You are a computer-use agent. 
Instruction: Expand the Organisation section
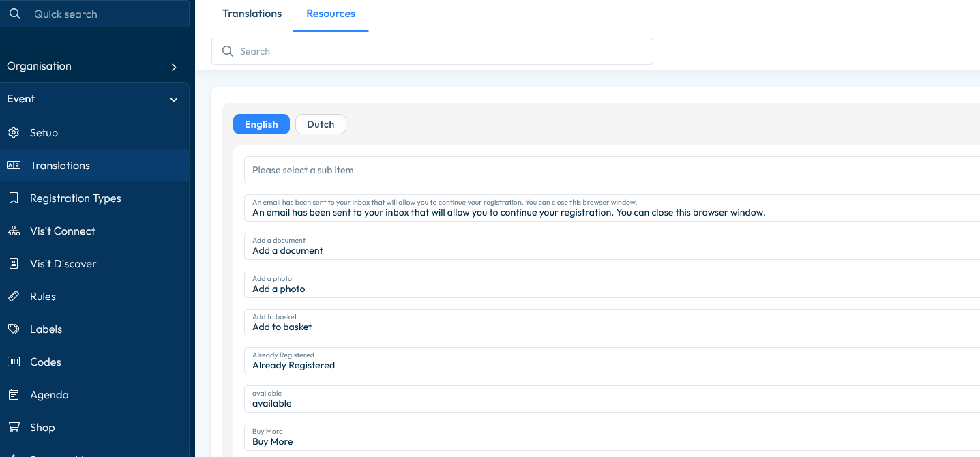coord(173,66)
